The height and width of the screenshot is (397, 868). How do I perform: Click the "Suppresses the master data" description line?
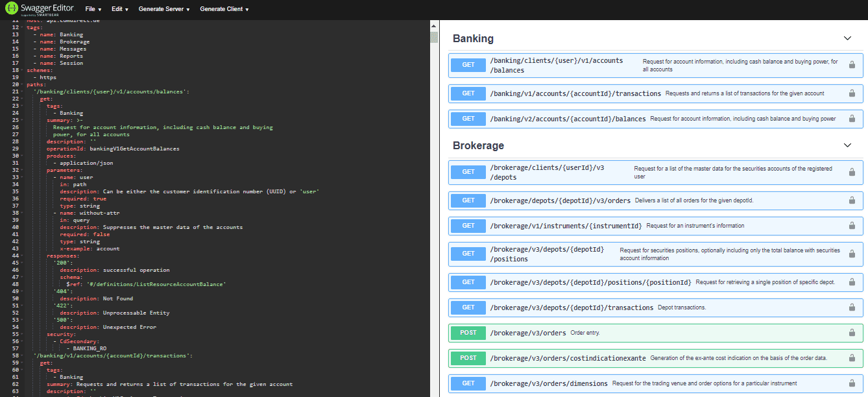click(151, 227)
